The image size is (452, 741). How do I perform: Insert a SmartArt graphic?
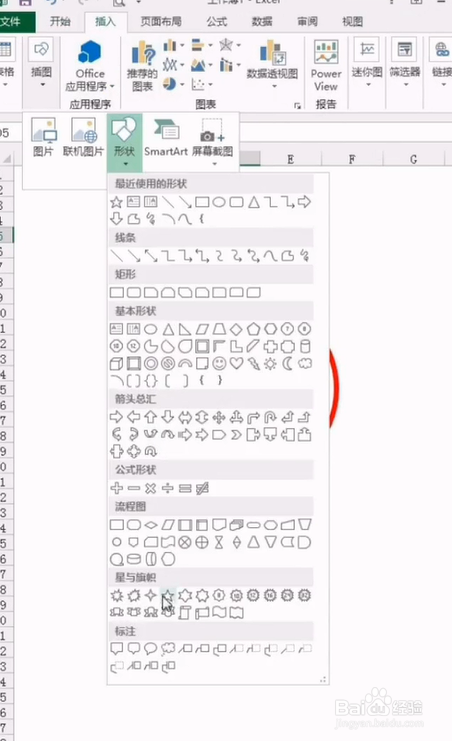tap(166, 137)
